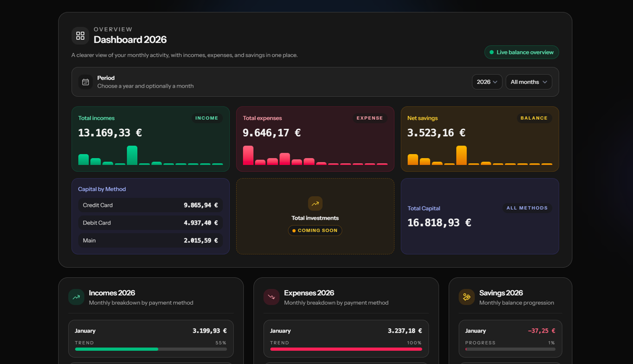Screen dimensions: 633x364
Task: Click the 13.169,33 € total incomes value
Action: [110, 133]
